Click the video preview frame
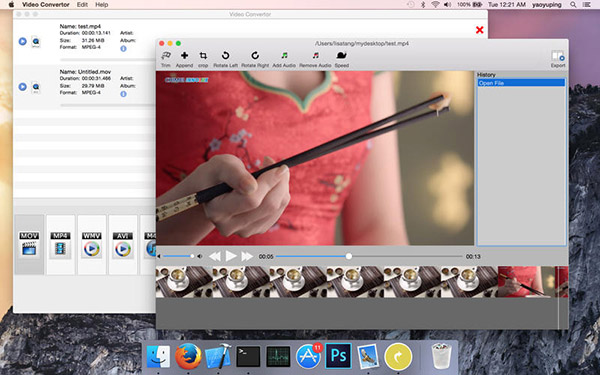Viewport: 600px width, 375px height. coord(315,158)
